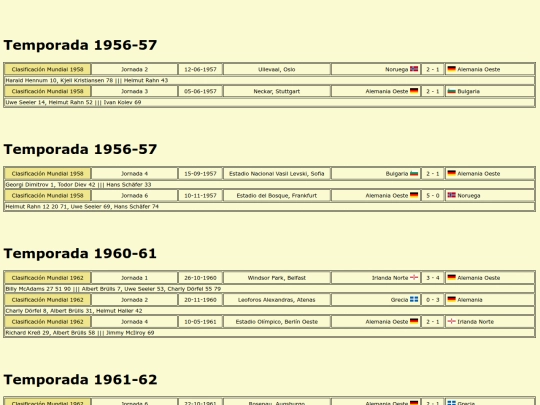
Task: Click the date '15-09-1957'
Action: click(200, 174)
